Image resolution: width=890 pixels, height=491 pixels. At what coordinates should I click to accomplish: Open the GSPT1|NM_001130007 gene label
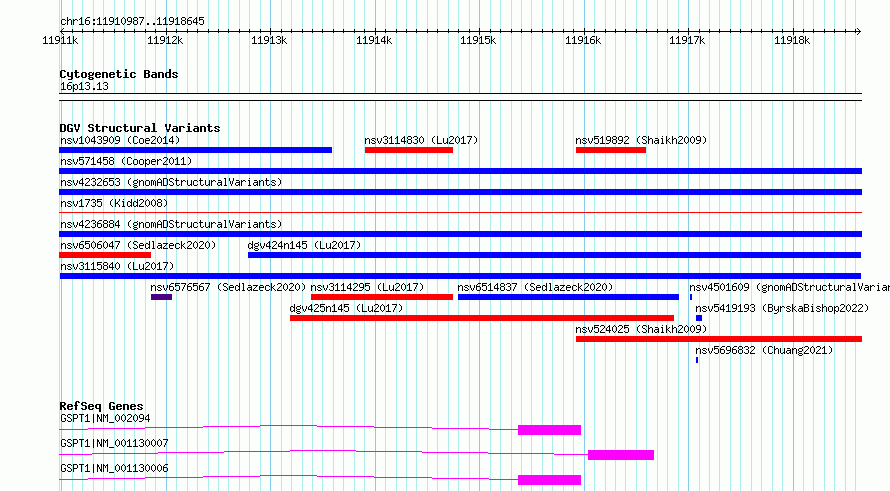[x=114, y=443]
